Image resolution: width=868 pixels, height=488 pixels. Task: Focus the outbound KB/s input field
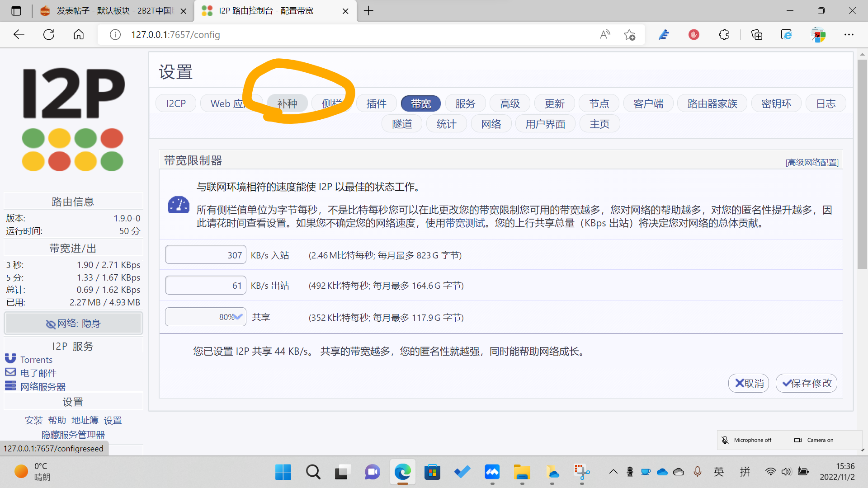pos(206,286)
